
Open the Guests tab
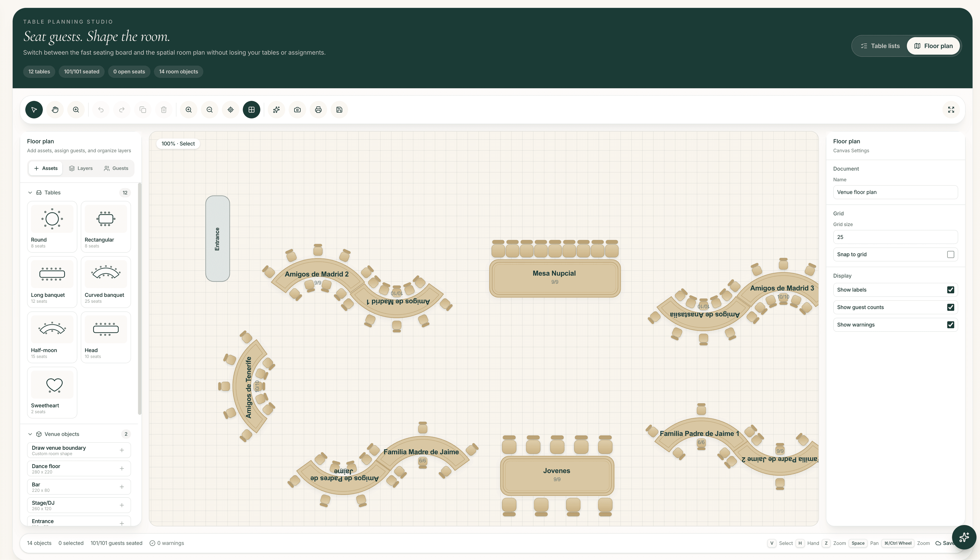click(x=116, y=168)
